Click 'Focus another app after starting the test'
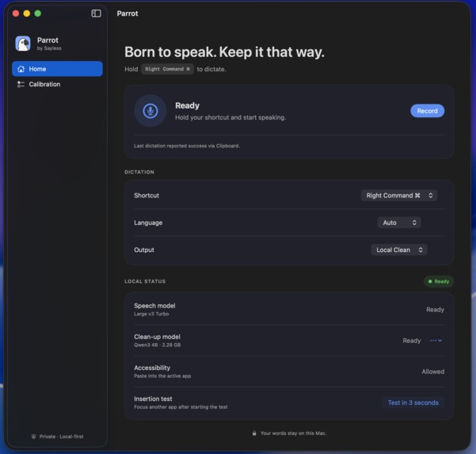 pyautogui.click(x=181, y=407)
